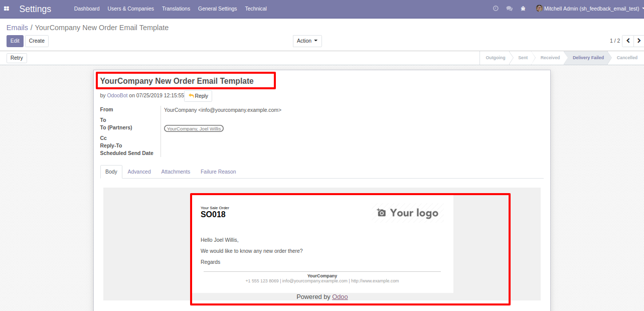Expand the Action dropdown
This screenshot has height=311, width=644.
tap(307, 41)
